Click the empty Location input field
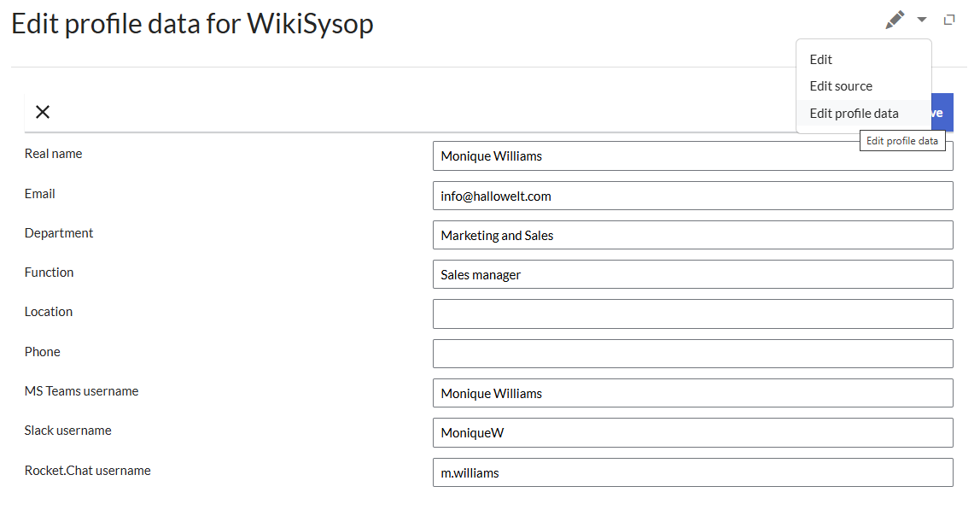Viewport: 980px width, 510px height. tap(692, 314)
